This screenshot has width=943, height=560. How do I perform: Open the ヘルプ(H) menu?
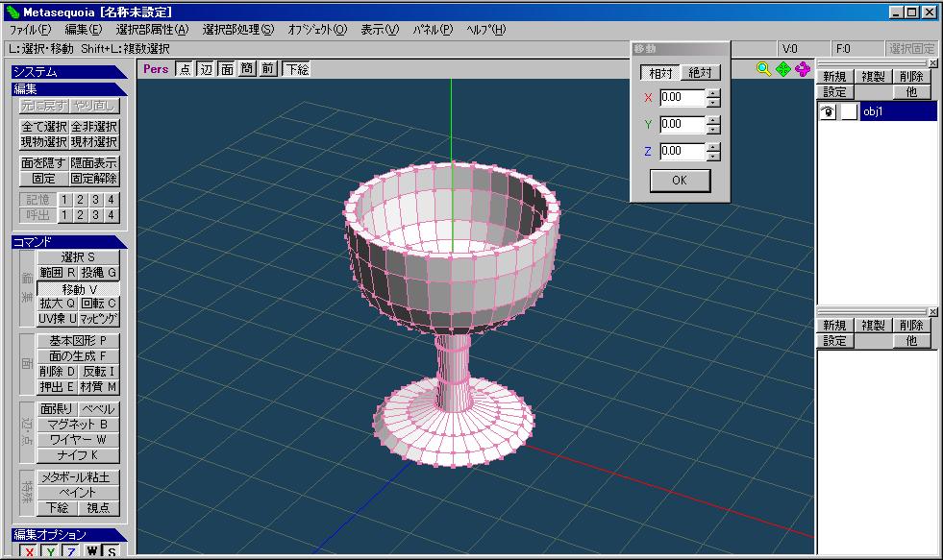point(485,30)
